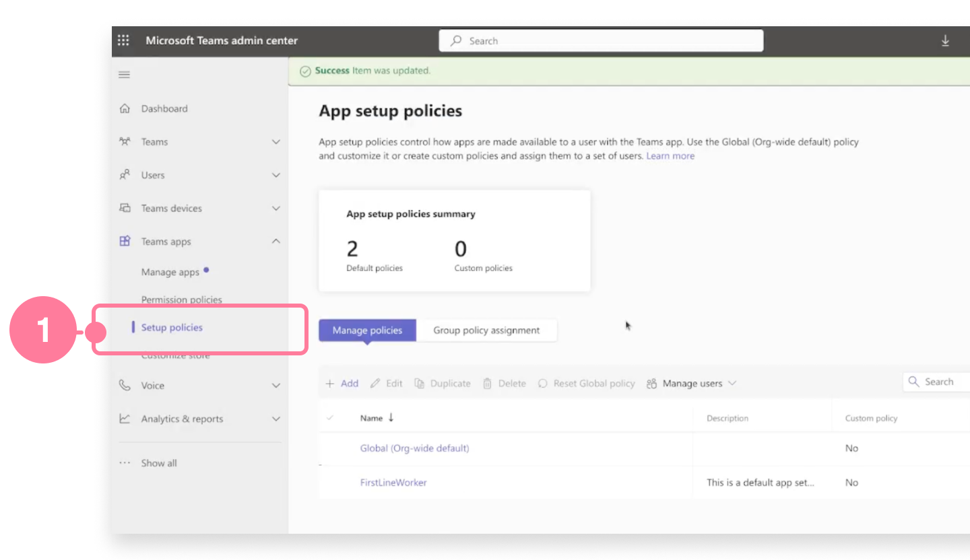Click the Microsoft Teams admin center title
This screenshot has height=560, width=970.
click(x=222, y=40)
